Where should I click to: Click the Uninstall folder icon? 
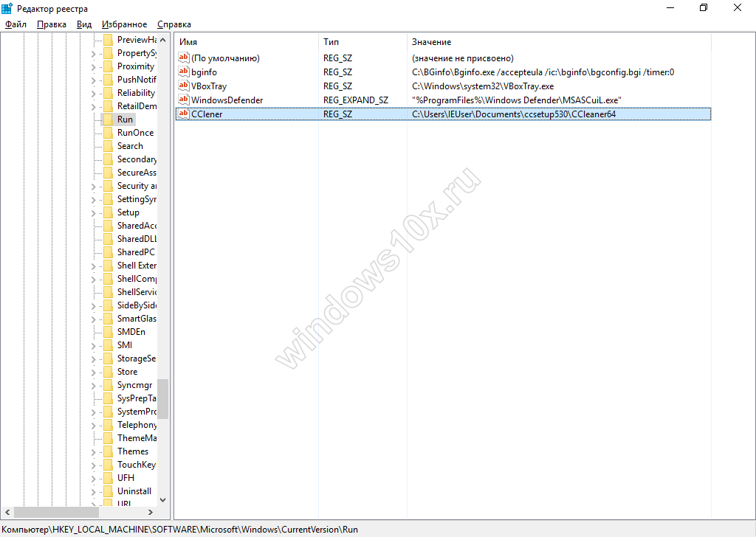click(108, 491)
